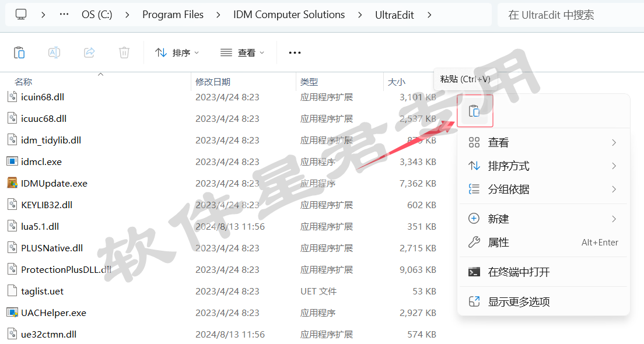Click the share icon in the toolbar
Viewport: 644px width, 344px height.
(x=89, y=52)
